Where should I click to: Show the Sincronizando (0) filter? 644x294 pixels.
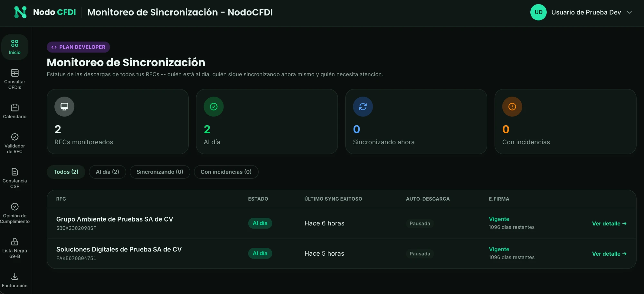pyautogui.click(x=160, y=172)
